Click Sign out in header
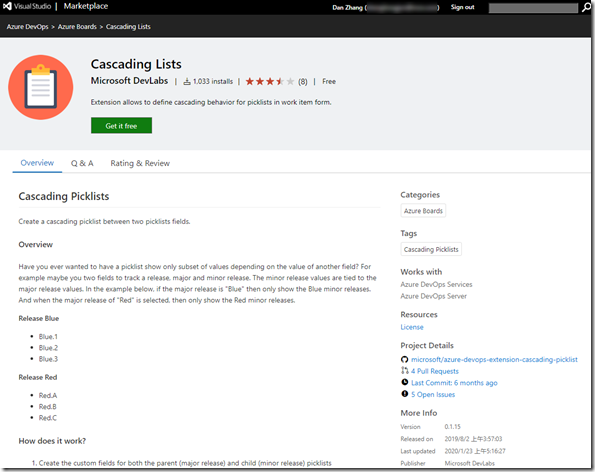 point(462,7)
